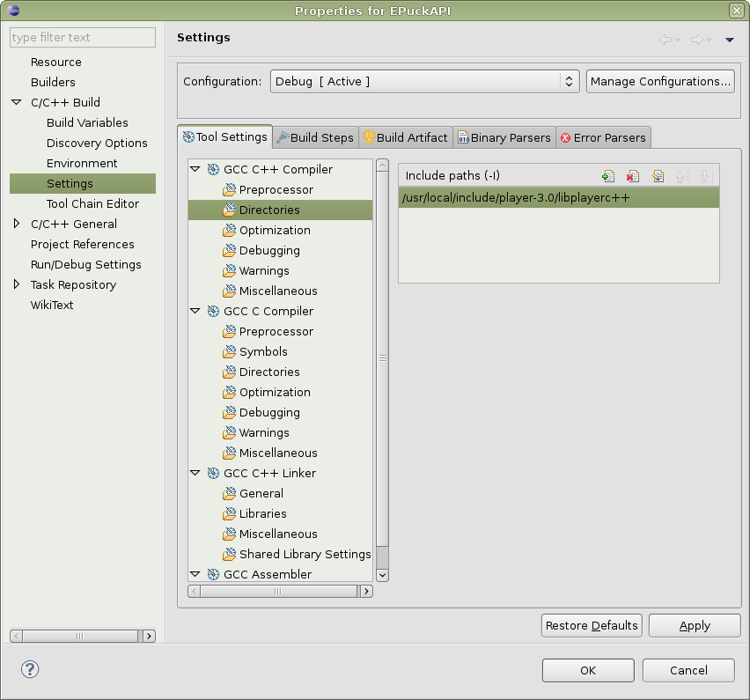Select Preprocessor under GCC C++ Compiler

coord(276,189)
